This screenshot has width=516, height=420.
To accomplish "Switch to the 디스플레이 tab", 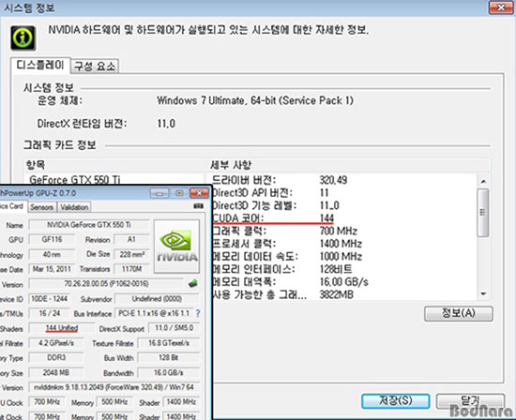I will (x=40, y=65).
